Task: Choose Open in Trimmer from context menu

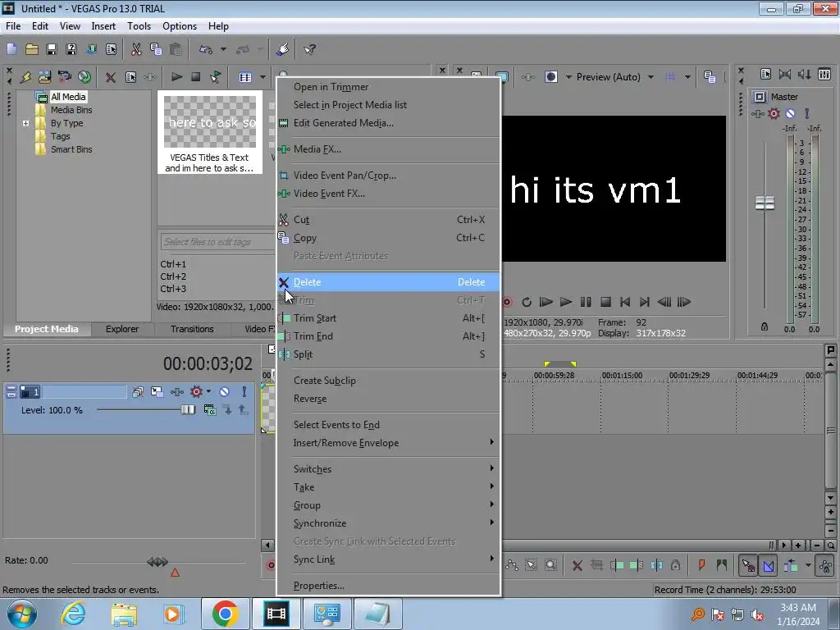Action: click(x=388, y=87)
